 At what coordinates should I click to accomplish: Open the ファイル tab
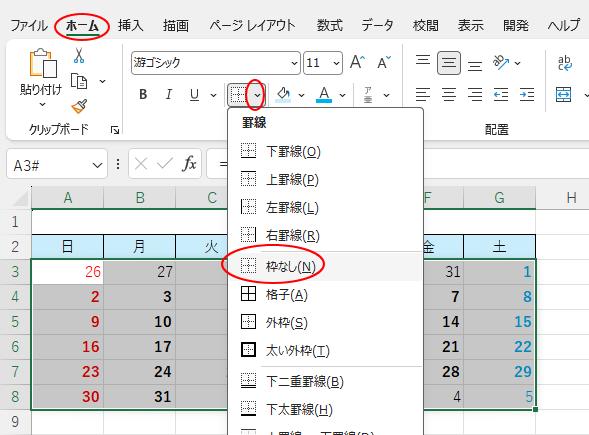pos(29,26)
